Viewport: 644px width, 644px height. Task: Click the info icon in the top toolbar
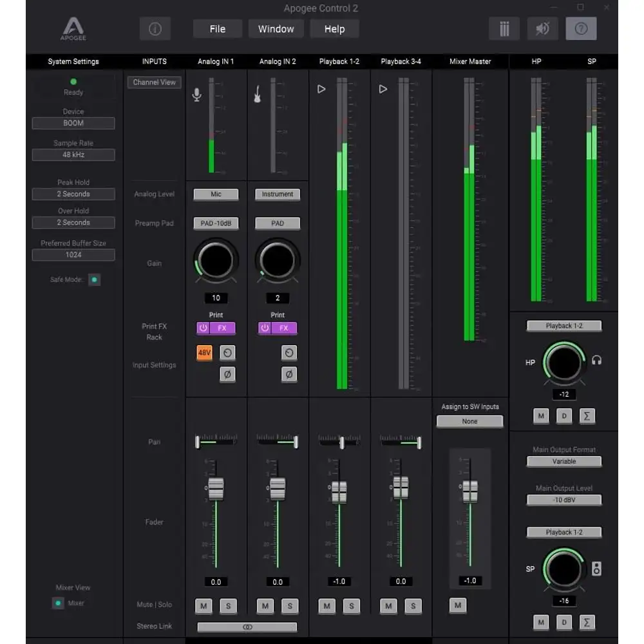click(x=155, y=29)
